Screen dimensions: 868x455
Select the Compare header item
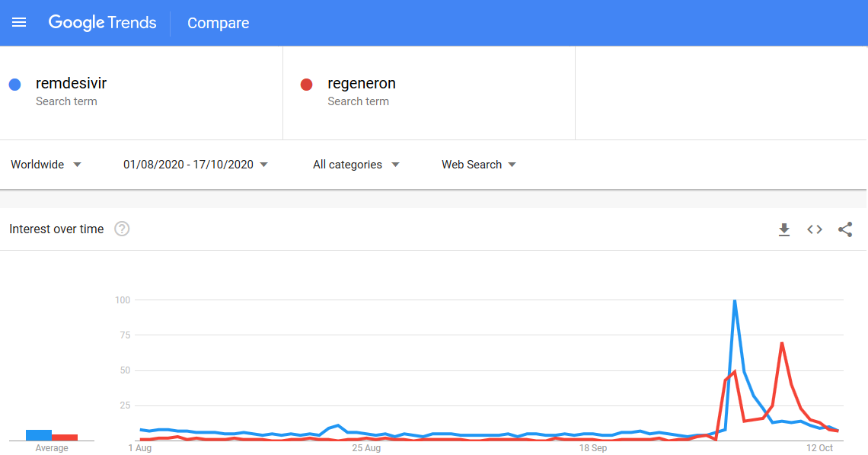pyautogui.click(x=218, y=24)
